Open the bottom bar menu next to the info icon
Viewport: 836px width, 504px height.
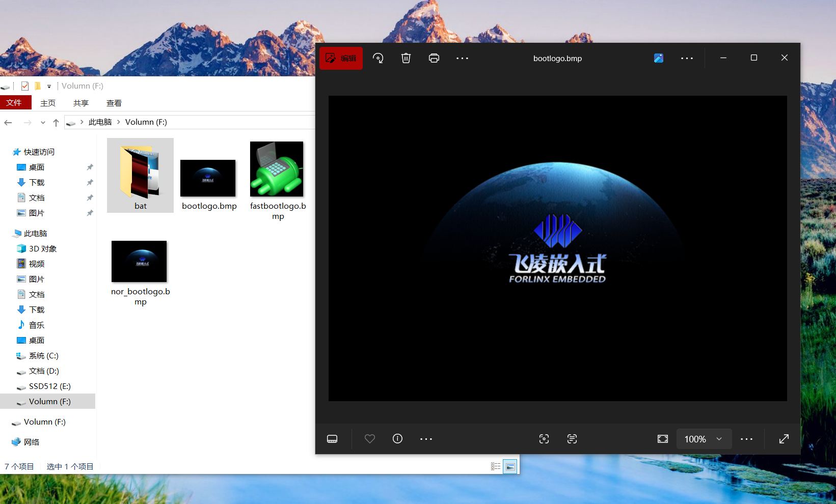click(426, 439)
